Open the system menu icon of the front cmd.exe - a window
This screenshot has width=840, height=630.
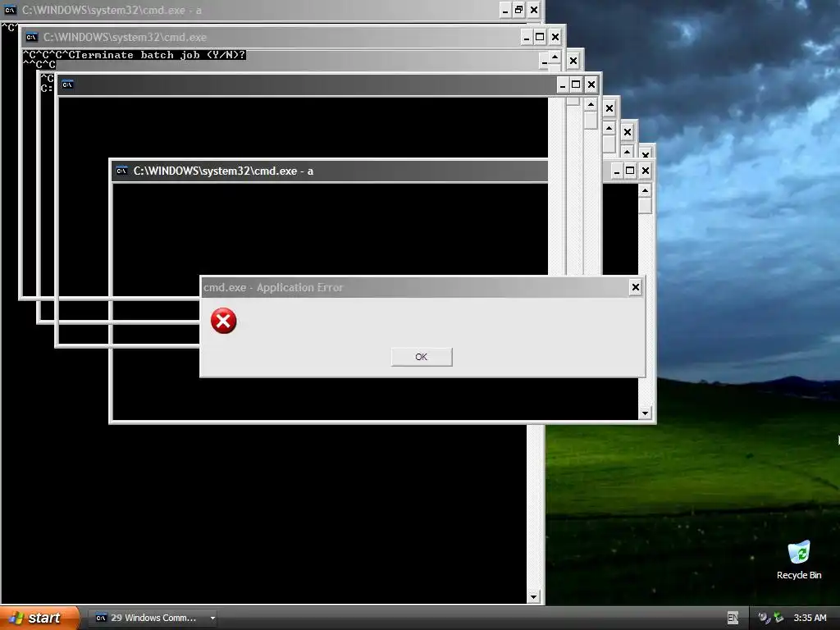121,171
